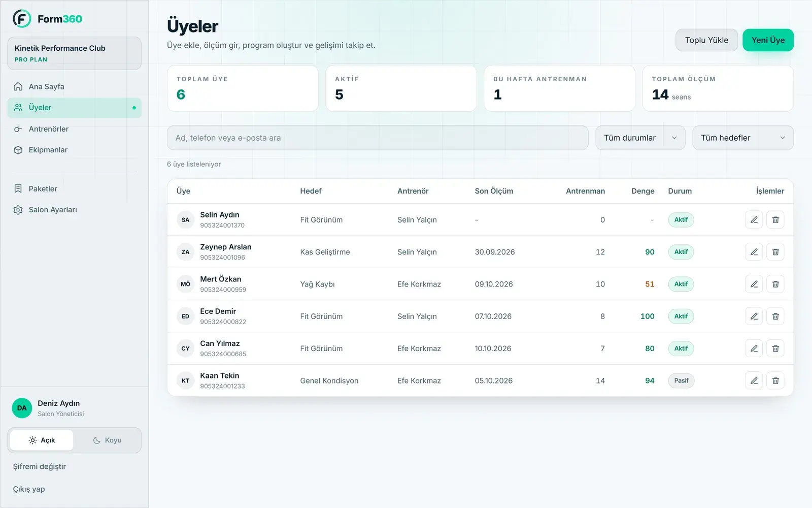
Task: Go to Ana Sayfa in sidebar
Action: (x=75, y=87)
